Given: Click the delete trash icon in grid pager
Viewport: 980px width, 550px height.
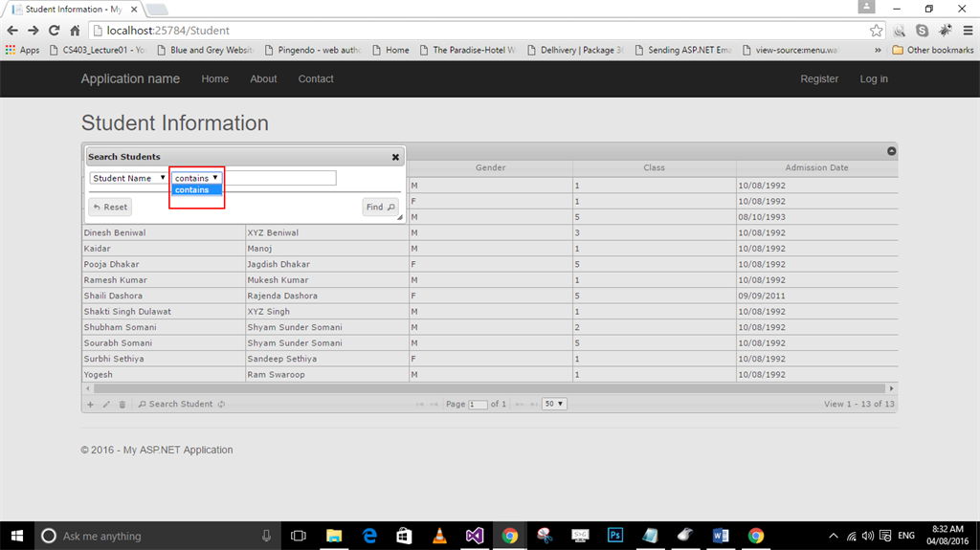Looking at the screenshot, I should pos(122,405).
